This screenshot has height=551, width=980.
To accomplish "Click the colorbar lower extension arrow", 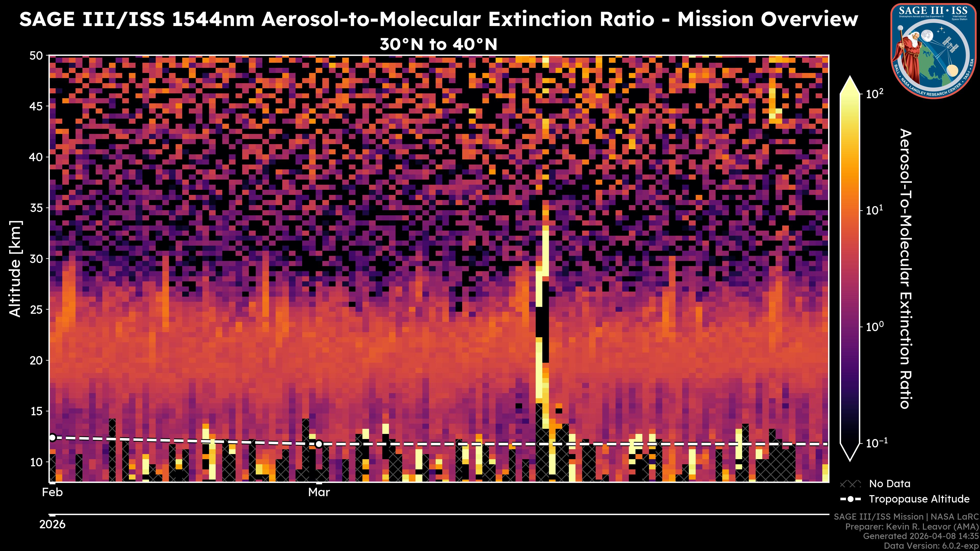I will pos(850,452).
